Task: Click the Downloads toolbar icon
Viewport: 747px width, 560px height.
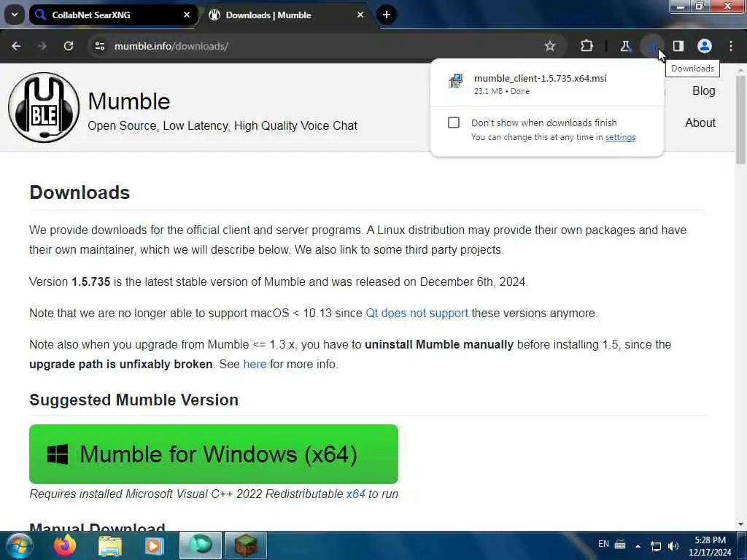Action: pos(651,46)
